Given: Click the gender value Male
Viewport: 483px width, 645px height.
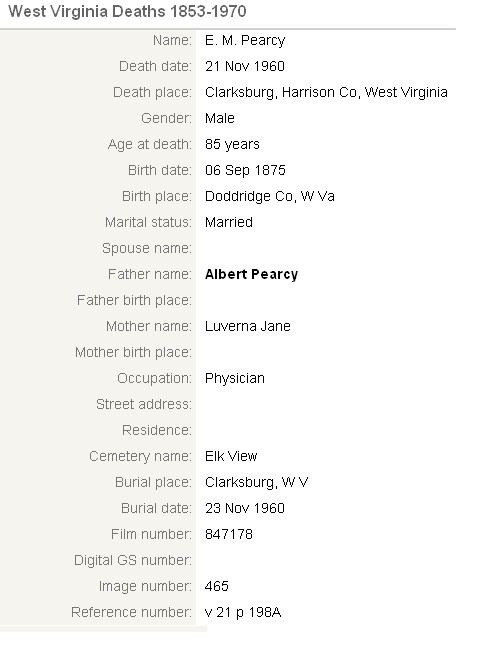Looking at the screenshot, I should click(x=220, y=118).
